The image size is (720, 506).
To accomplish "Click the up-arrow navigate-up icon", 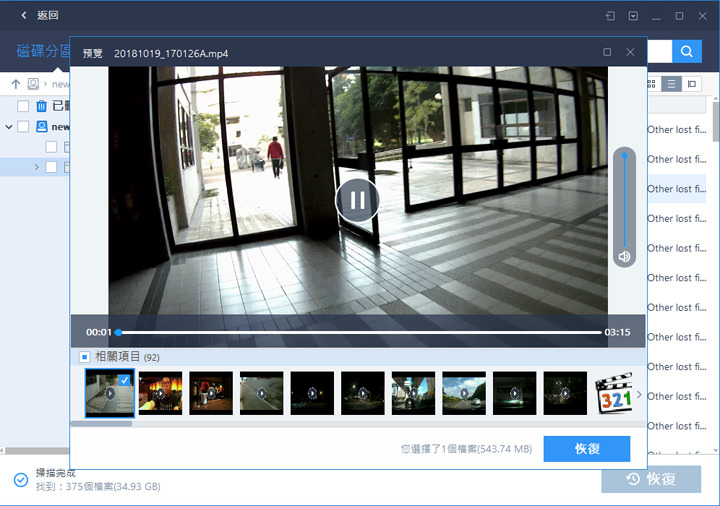I will pyautogui.click(x=16, y=84).
